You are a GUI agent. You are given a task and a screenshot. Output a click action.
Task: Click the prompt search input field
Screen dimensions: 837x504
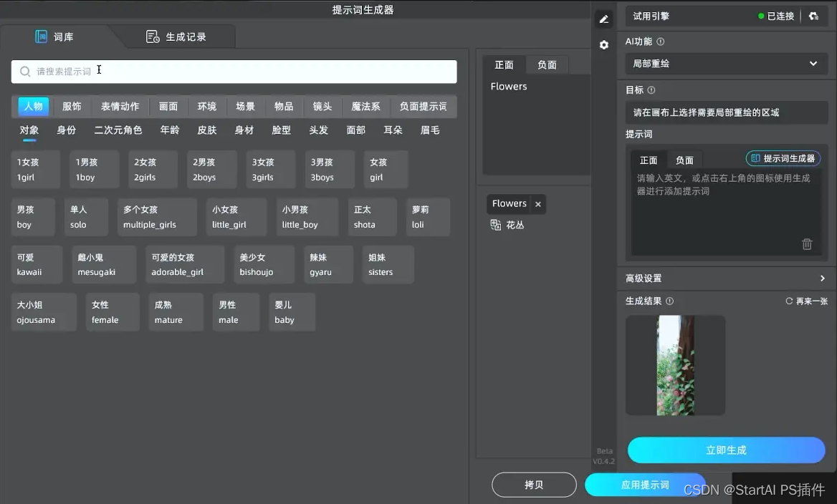(x=234, y=72)
